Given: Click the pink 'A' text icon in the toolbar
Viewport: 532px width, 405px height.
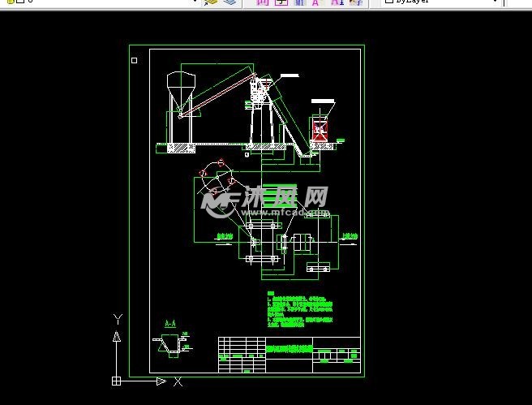Looking at the screenshot, I should tap(316, 3).
